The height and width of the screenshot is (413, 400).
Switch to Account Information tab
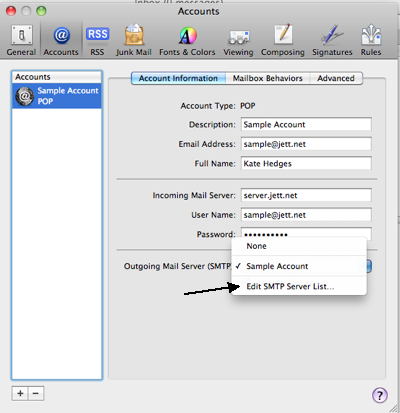coord(178,78)
